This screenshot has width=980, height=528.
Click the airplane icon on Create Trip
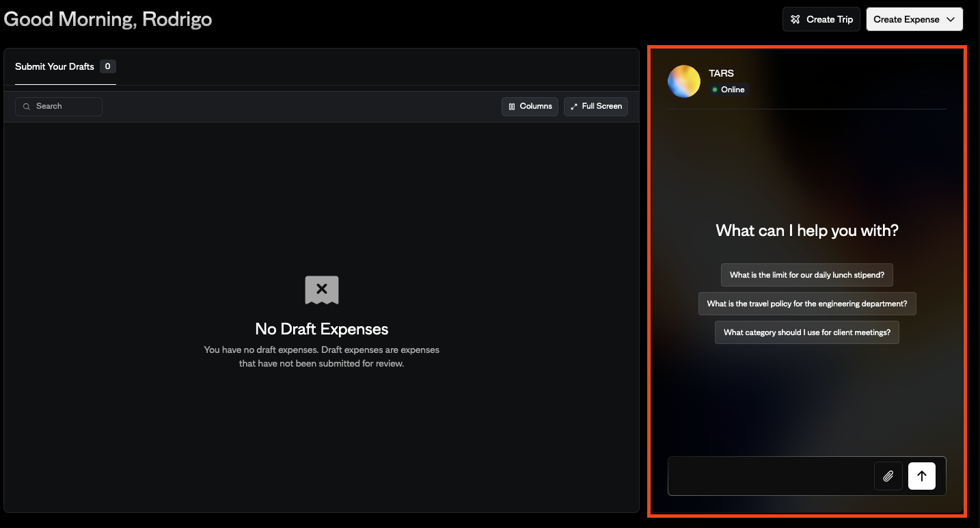[x=795, y=19]
